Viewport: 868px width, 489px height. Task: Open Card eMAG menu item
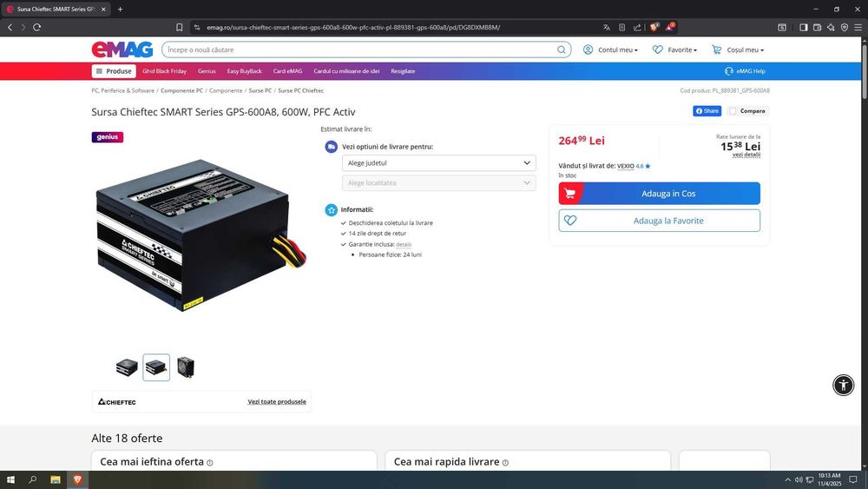pos(287,71)
